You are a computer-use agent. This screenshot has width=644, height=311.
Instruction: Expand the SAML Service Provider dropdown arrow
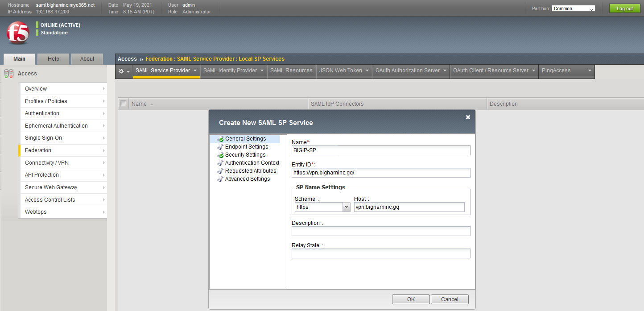tap(195, 70)
